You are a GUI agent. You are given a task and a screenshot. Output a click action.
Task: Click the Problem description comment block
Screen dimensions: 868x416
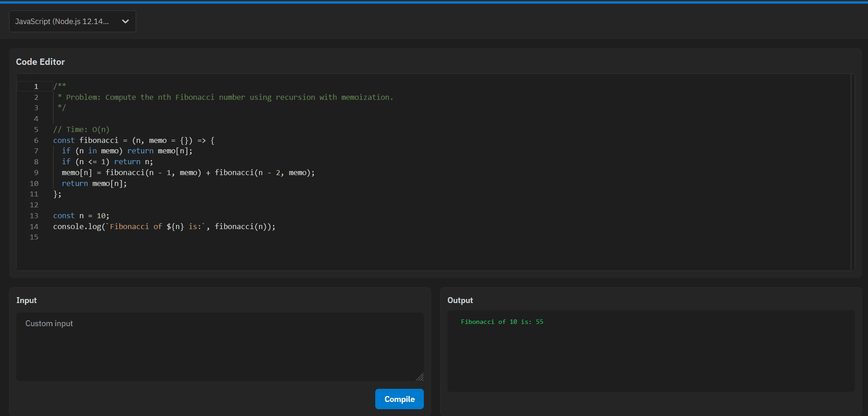pyautogui.click(x=223, y=97)
